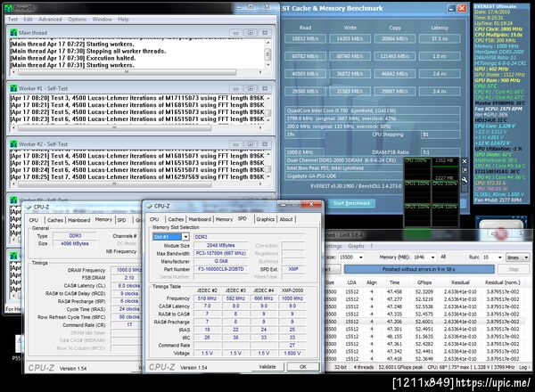535x392 pixels.
Task: Open the Edit menu in Prime95
Action: coord(28,20)
